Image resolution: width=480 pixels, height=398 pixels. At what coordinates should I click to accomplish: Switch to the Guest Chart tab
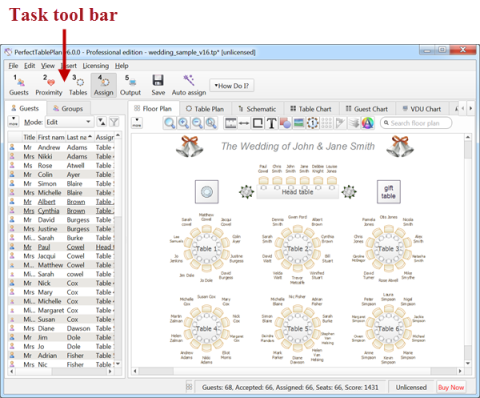(x=367, y=109)
